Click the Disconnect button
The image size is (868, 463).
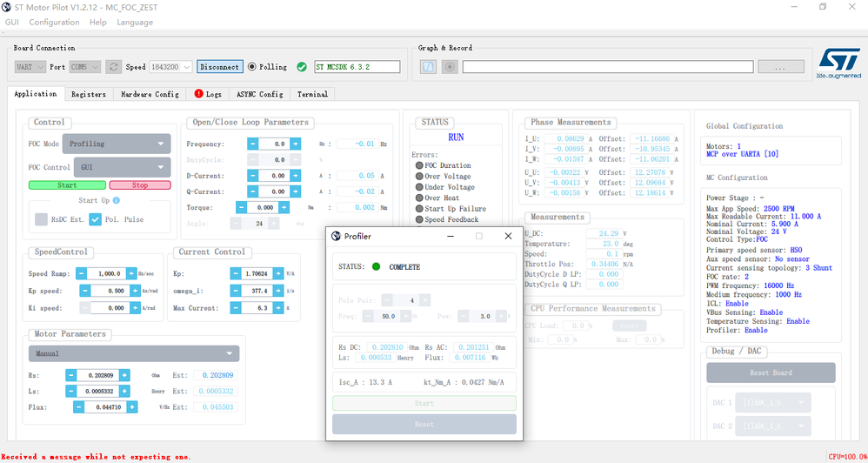220,66
